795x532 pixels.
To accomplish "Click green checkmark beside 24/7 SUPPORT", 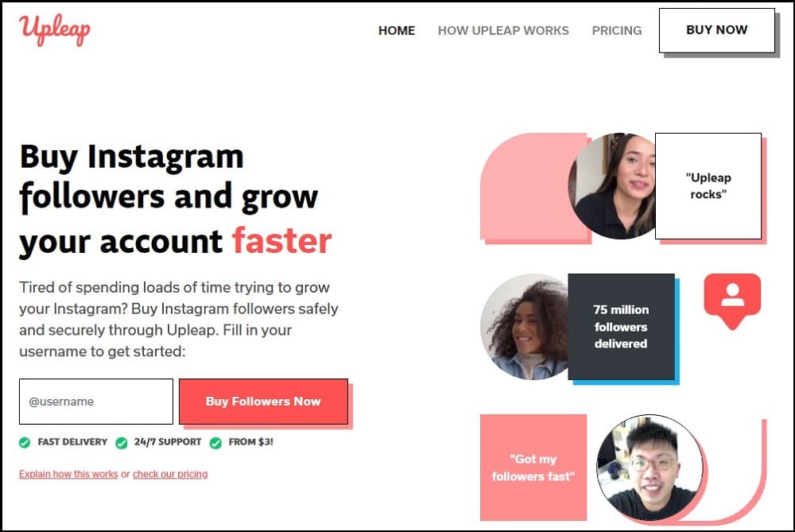I will pos(121,443).
